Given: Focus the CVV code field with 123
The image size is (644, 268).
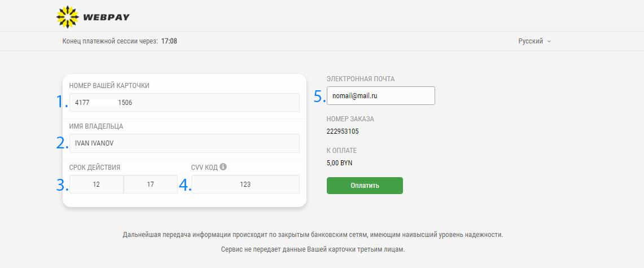Looking at the screenshot, I should tap(245, 184).
